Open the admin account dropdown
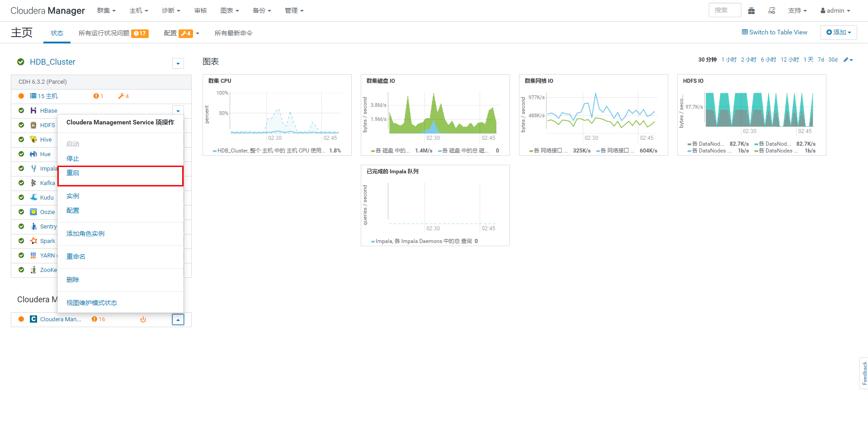This screenshot has height=424, width=868. point(835,10)
